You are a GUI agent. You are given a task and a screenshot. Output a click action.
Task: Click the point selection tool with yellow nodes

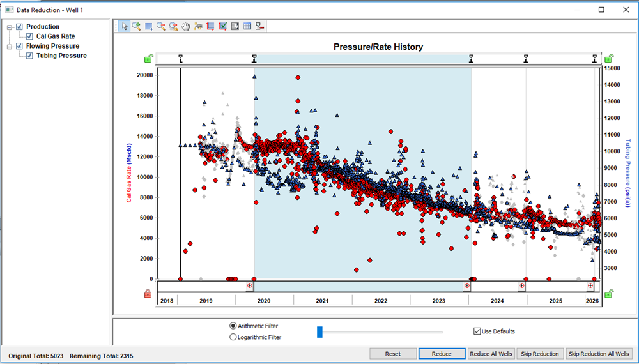click(x=198, y=26)
